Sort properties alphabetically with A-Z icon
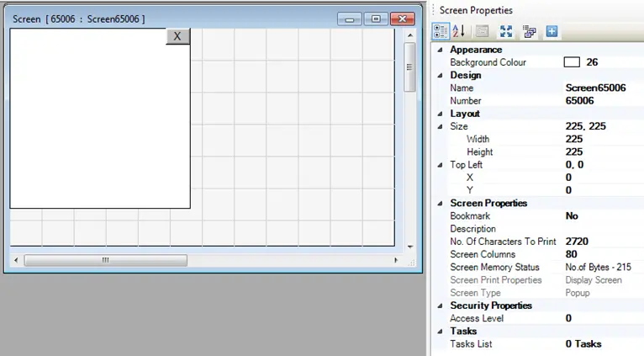The height and width of the screenshot is (356, 644). [x=459, y=31]
